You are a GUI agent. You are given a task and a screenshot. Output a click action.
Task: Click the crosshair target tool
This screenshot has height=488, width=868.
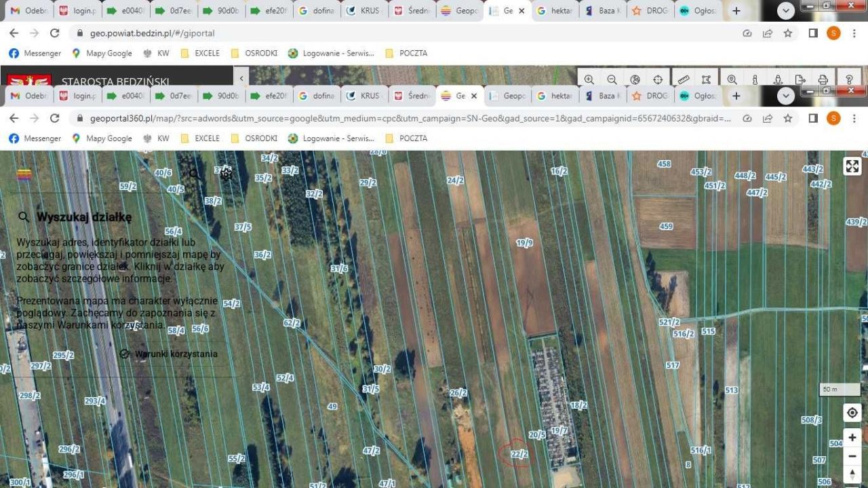click(658, 79)
